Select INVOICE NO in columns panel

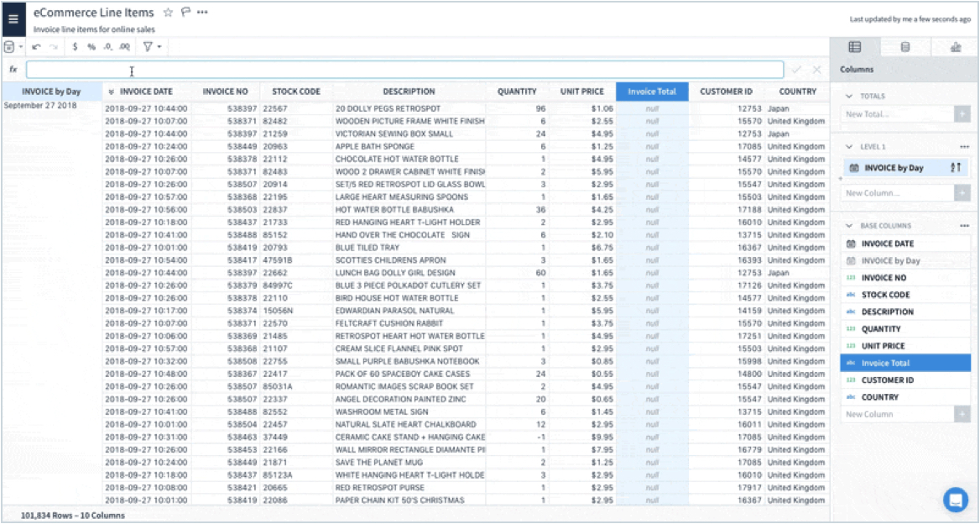pyautogui.click(x=905, y=278)
